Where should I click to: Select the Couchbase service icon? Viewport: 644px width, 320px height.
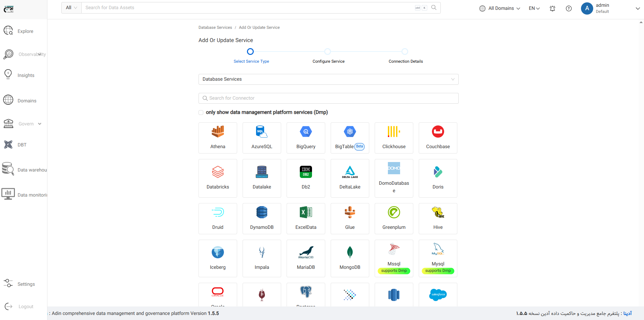coord(438,132)
